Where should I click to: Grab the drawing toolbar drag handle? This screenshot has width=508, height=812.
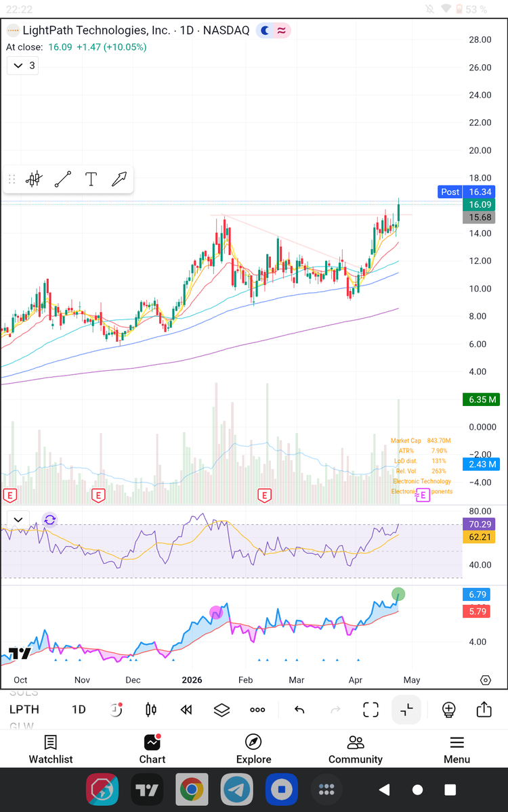[12, 179]
